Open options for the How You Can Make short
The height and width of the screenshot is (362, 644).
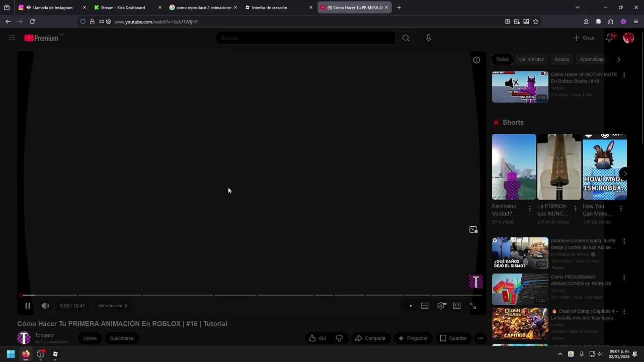[620, 208]
